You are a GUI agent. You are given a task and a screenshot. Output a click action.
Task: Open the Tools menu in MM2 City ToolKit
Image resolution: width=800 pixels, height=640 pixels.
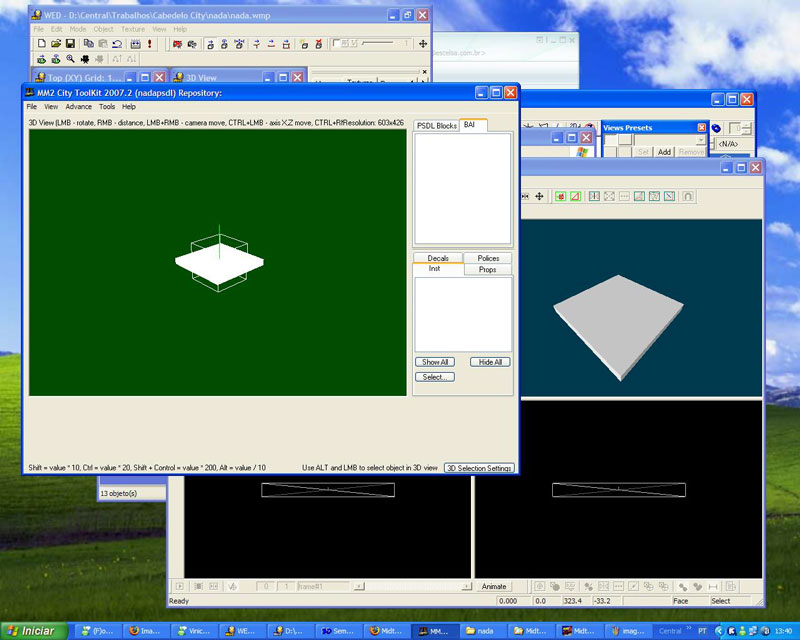pyautogui.click(x=106, y=106)
